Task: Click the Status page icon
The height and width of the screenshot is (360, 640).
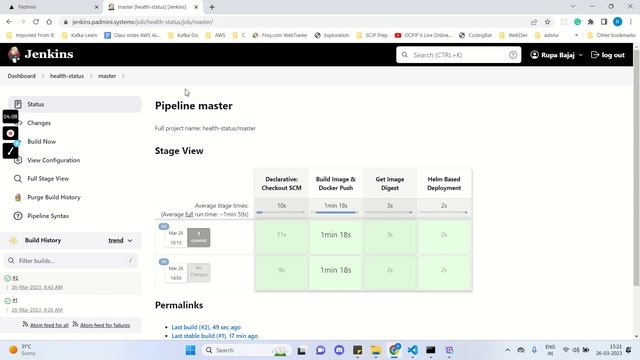Action: point(18,104)
